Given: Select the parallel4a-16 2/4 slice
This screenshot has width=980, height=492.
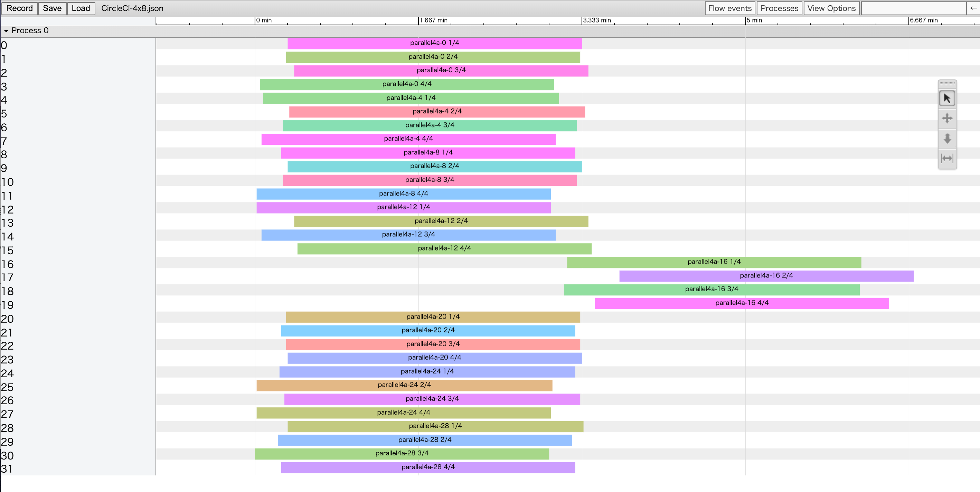Looking at the screenshot, I should point(766,276).
